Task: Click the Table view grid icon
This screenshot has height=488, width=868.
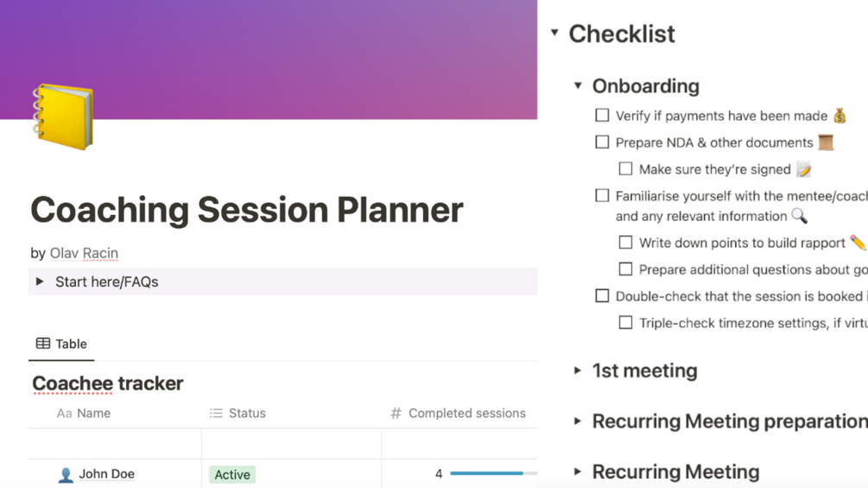Action: pos(43,344)
